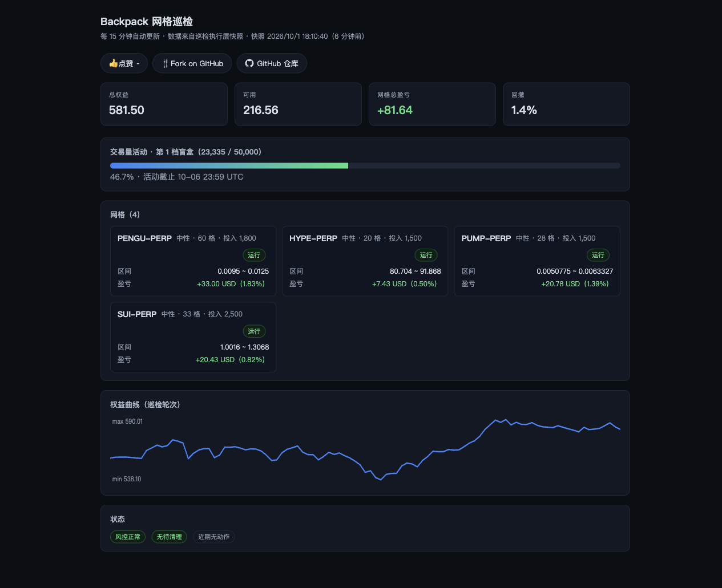This screenshot has height=588, width=722.
Task: Click PUMP-PERP range 0.0050775 ~ 0.0063327
Action: pyautogui.click(x=575, y=271)
